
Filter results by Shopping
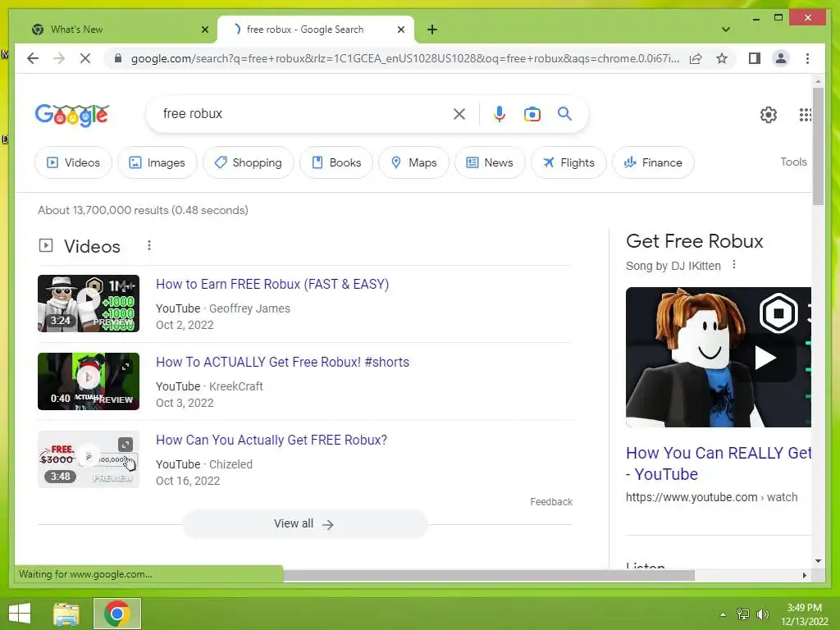[248, 162]
